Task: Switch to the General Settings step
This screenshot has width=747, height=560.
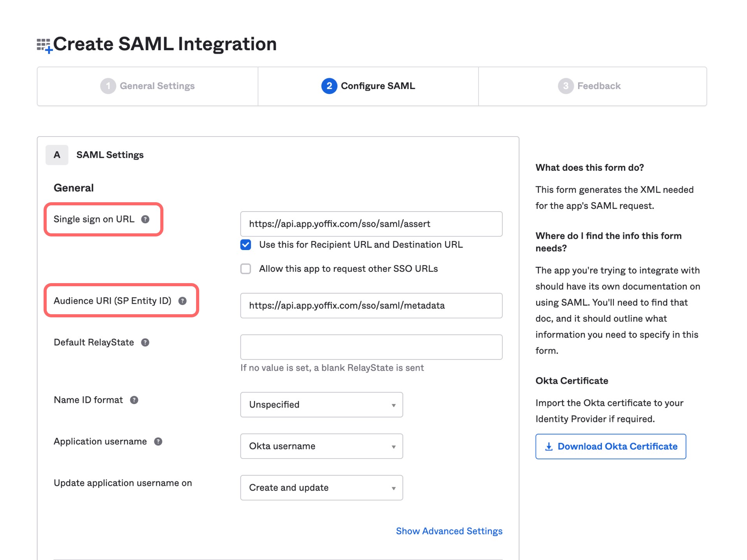Action: click(157, 86)
